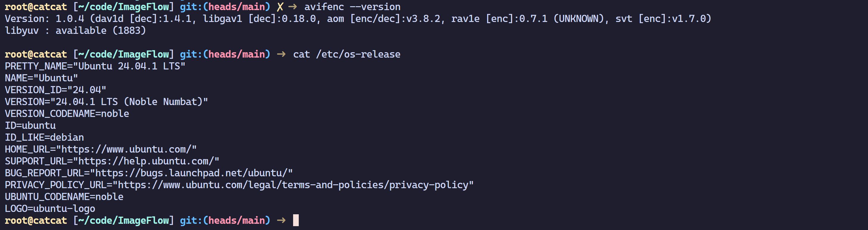This screenshot has width=868, height=230.
Task: Click root@catcat in the first prompt
Action: click(36, 7)
